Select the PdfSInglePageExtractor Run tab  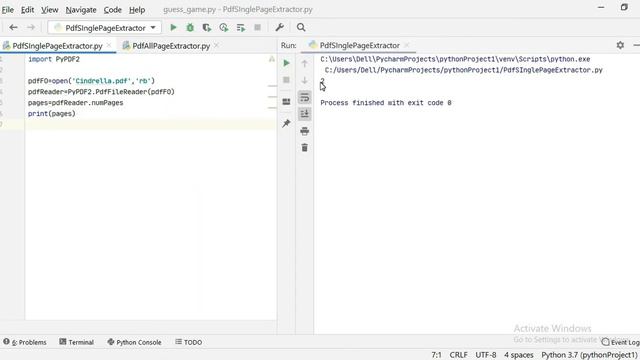click(359, 45)
